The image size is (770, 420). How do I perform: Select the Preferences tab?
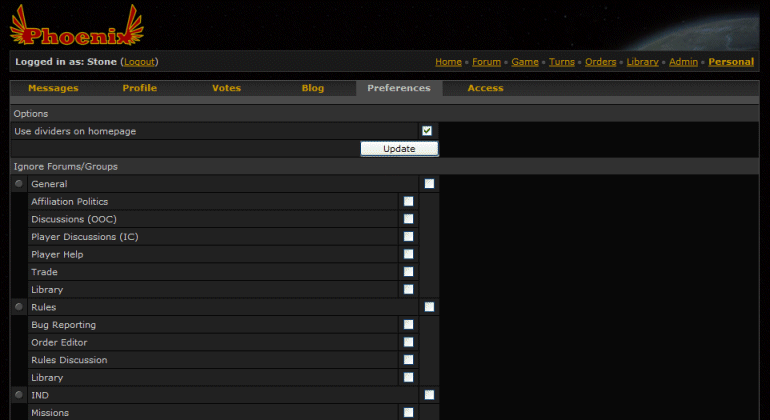pos(399,88)
